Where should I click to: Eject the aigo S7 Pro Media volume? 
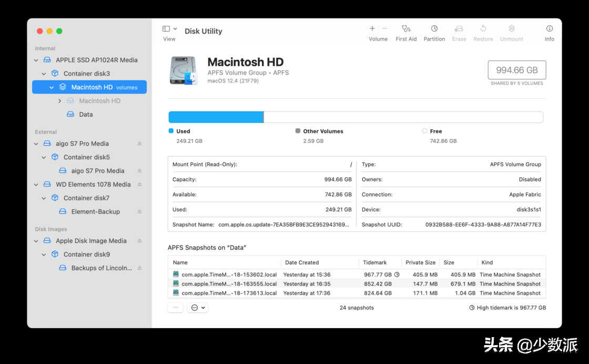[x=139, y=170]
